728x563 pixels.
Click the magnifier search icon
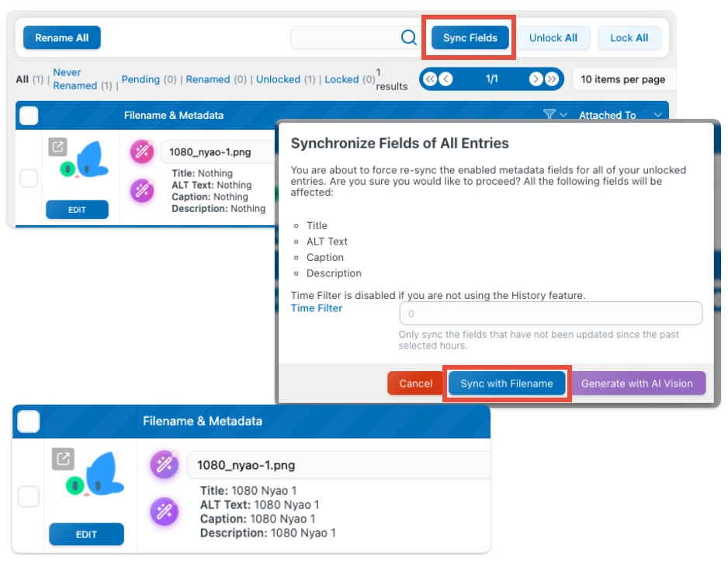408,37
